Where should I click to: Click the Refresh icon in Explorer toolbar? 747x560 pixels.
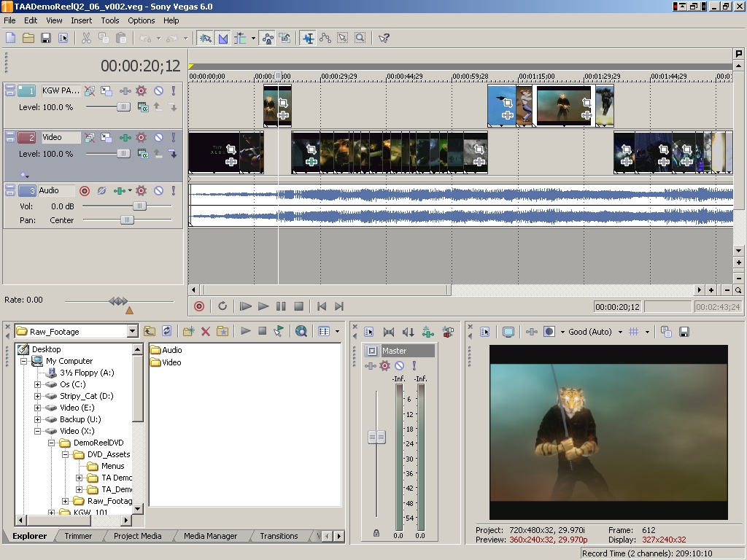(167, 331)
